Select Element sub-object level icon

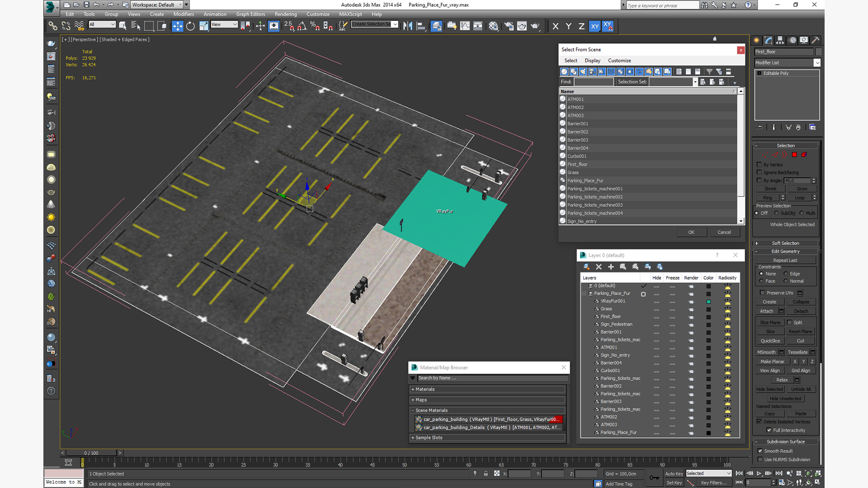[804, 155]
